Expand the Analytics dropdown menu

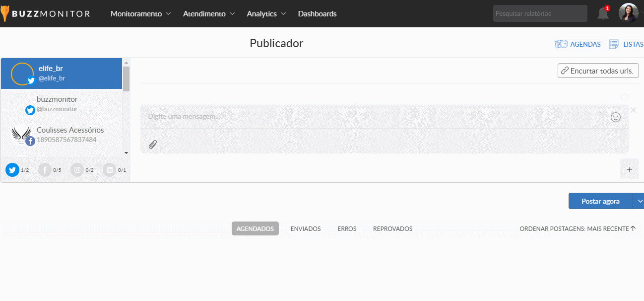266,14
